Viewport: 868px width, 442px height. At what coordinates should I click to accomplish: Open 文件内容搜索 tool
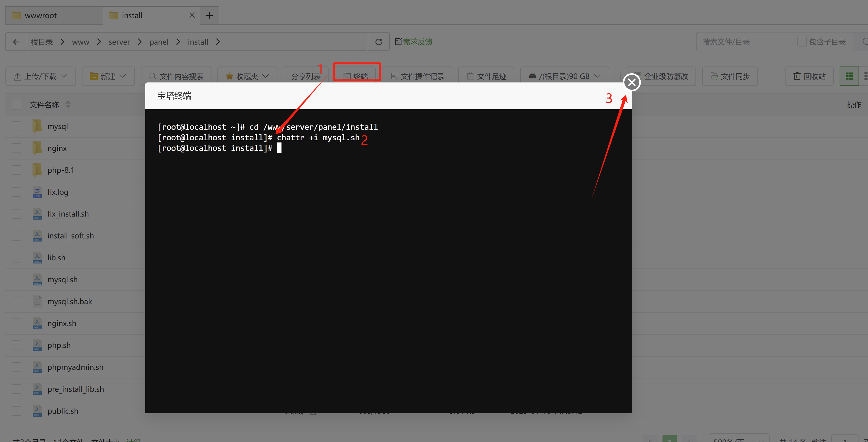coord(176,77)
